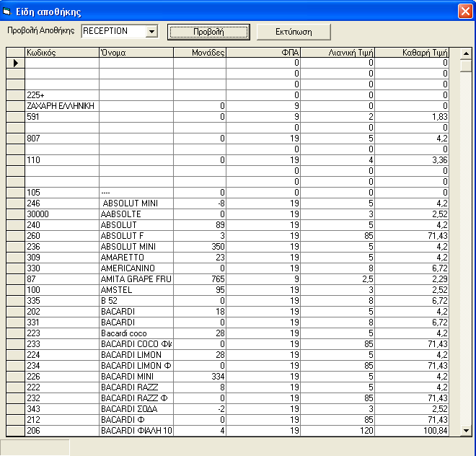Select the BACARDI RAZZ Φ name cell

(136, 398)
